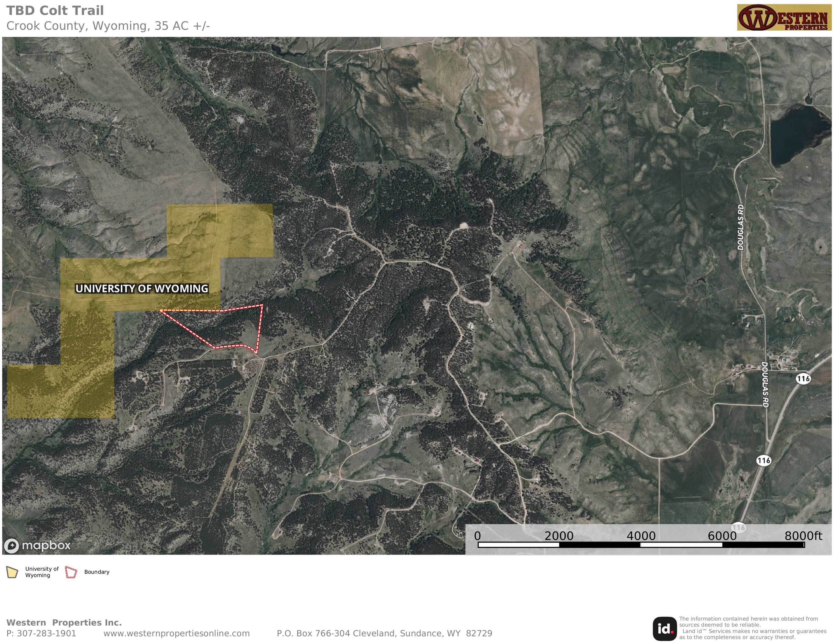Click the P.O. Box Sundance address text
This screenshot has width=834, height=644.
[x=385, y=633]
